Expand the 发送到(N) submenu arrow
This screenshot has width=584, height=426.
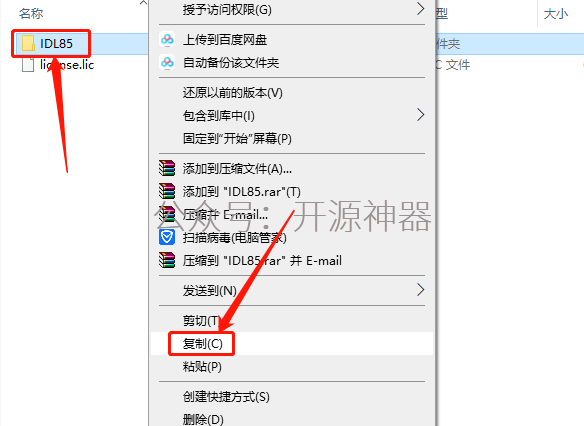[420, 290]
